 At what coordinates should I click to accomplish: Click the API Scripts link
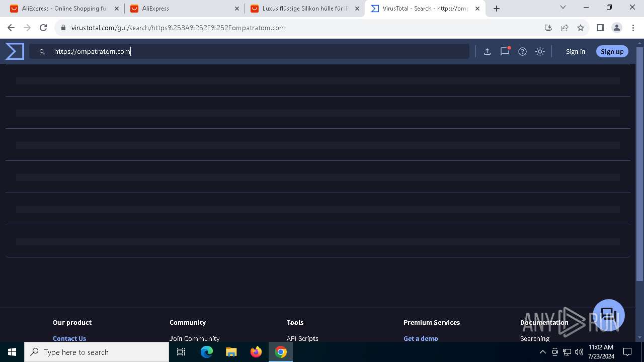tap(302, 338)
